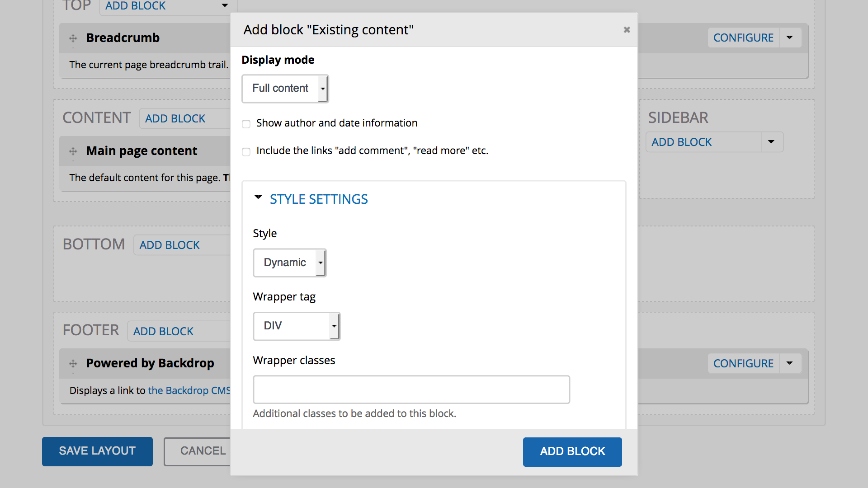Check Include the links add comment option
Viewport: 868px width, 488px height.
click(x=246, y=151)
